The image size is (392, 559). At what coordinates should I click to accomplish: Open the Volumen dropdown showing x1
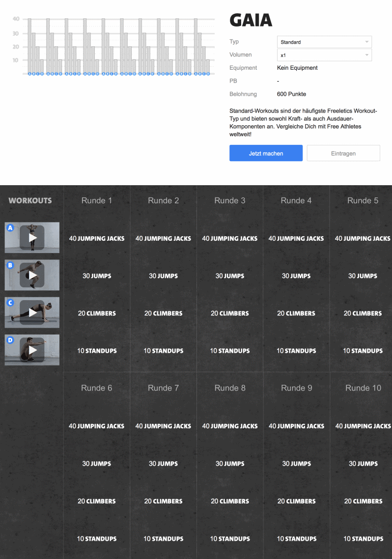(x=324, y=55)
